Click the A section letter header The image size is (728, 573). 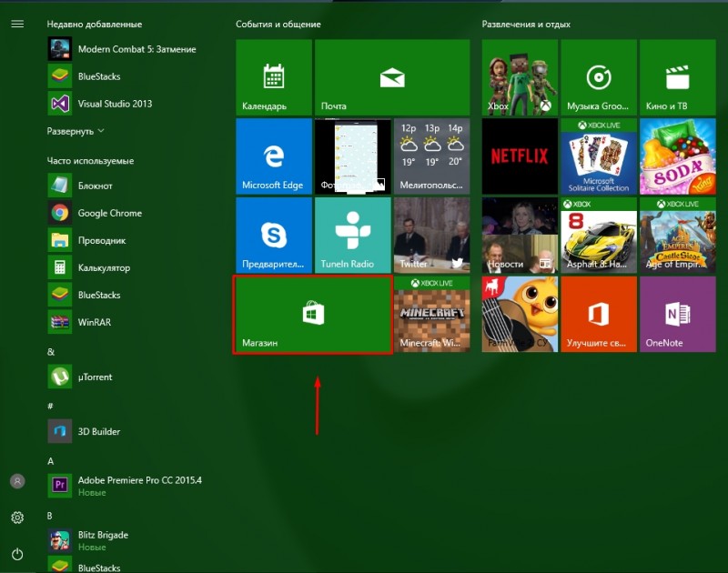pyautogui.click(x=50, y=461)
